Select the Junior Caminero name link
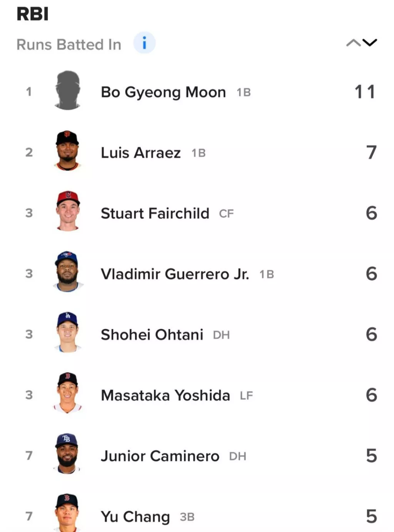The width and height of the screenshot is (394, 532). pos(160,456)
